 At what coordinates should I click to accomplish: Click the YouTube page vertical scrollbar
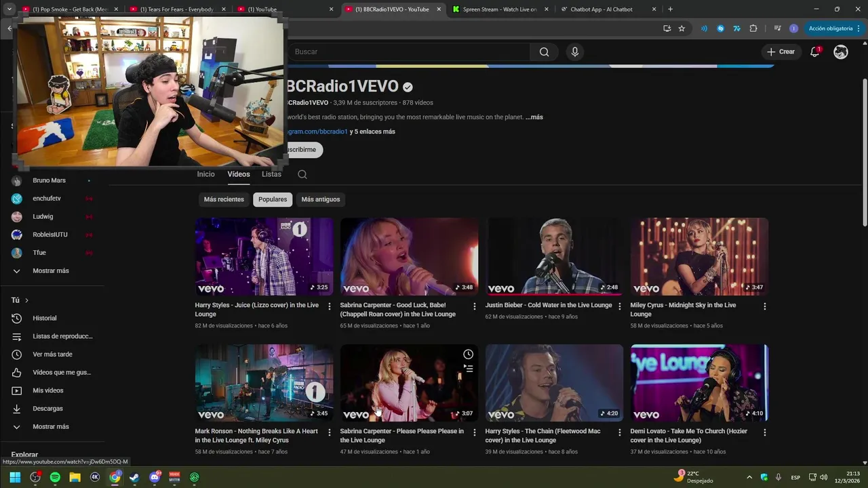864,152
